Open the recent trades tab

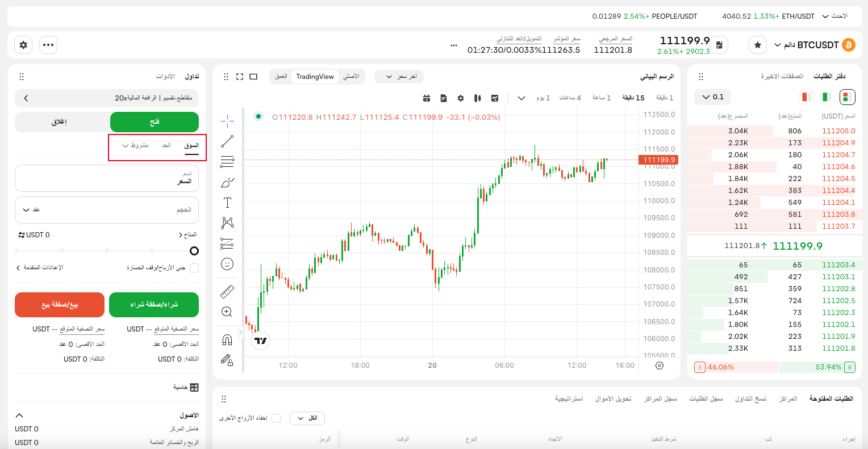click(x=782, y=76)
